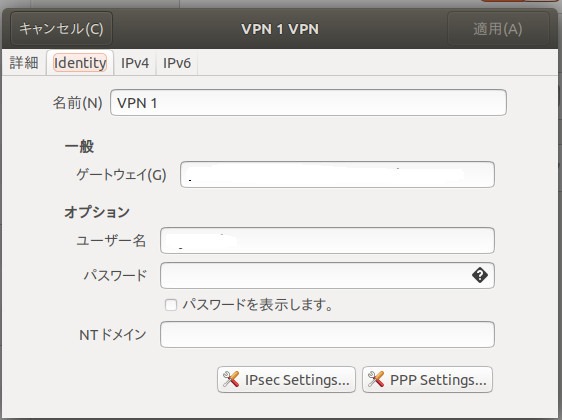Click the パスワードを表示します label text
This screenshot has width=562, height=420.
pyautogui.click(x=258, y=305)
